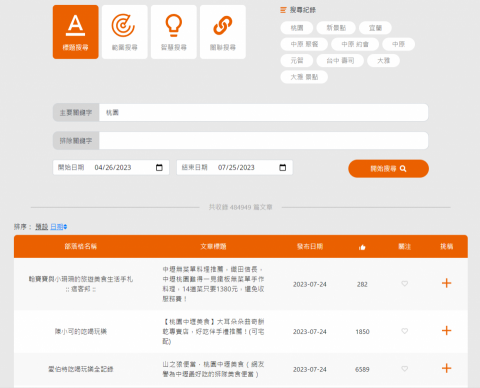Focus the main keyword field containing 桃園
Screen dimensions: 480x388
pos(263,113)
